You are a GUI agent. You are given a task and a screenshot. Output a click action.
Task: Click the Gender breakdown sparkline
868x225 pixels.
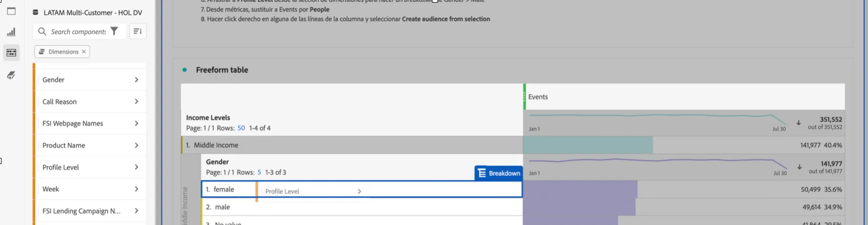pos(658,163)
